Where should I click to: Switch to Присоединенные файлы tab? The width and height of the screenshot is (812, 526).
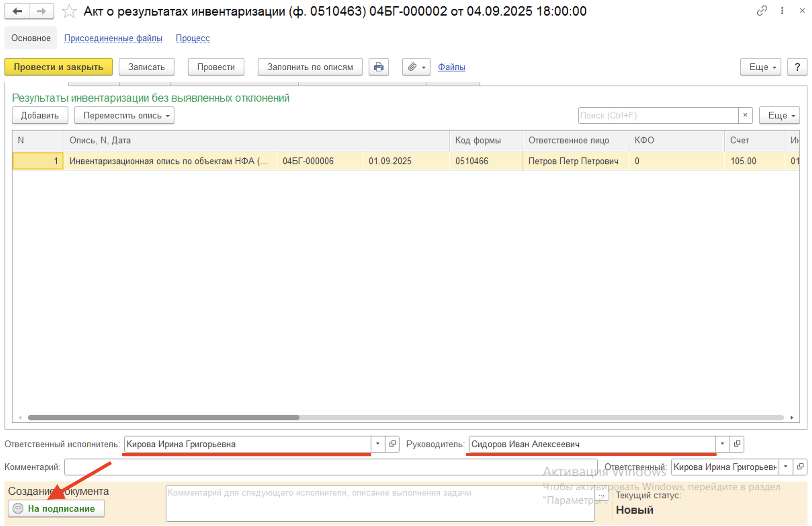tap(113, 38)
